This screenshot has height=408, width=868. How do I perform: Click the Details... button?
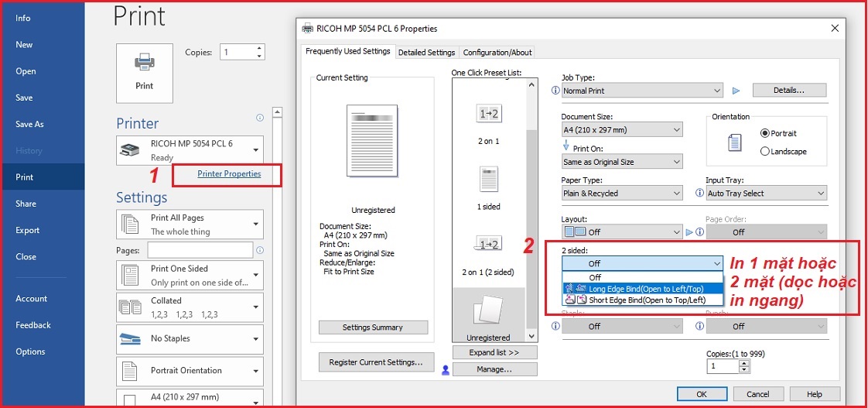[789, 91]
